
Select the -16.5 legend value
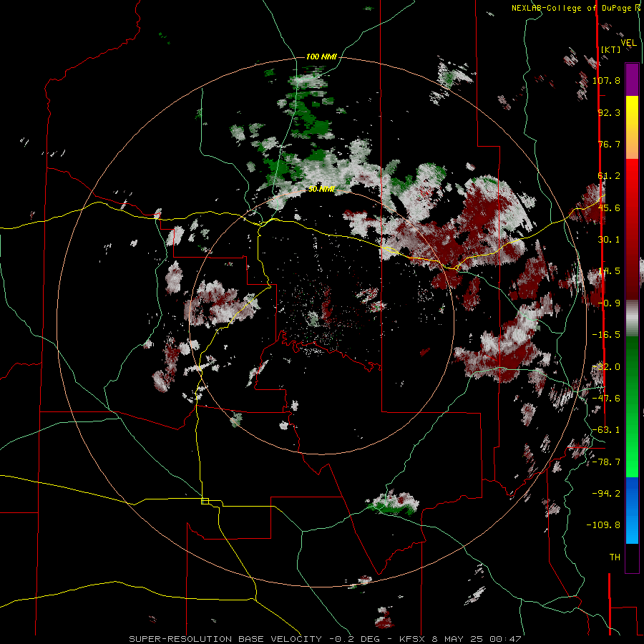(607, 335)
